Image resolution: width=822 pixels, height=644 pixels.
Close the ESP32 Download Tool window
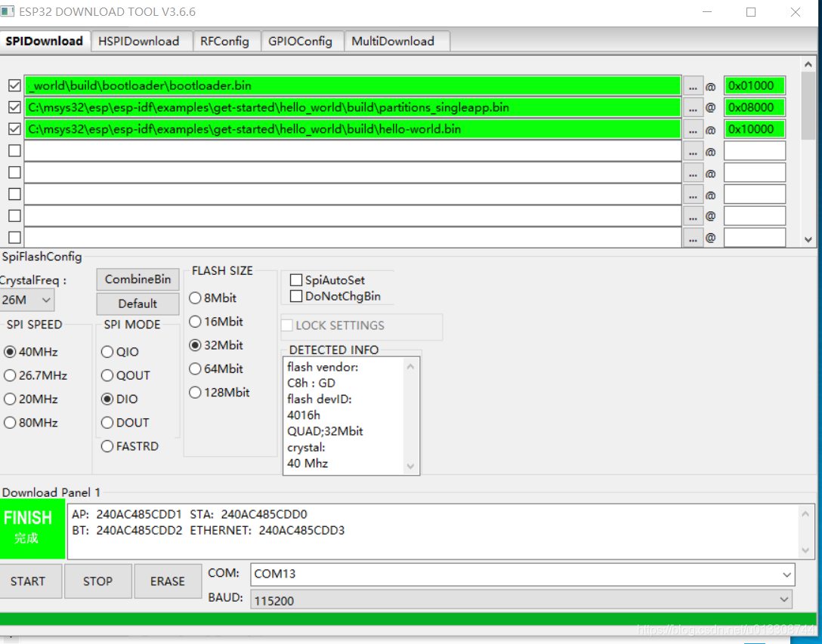coord(796,12)
